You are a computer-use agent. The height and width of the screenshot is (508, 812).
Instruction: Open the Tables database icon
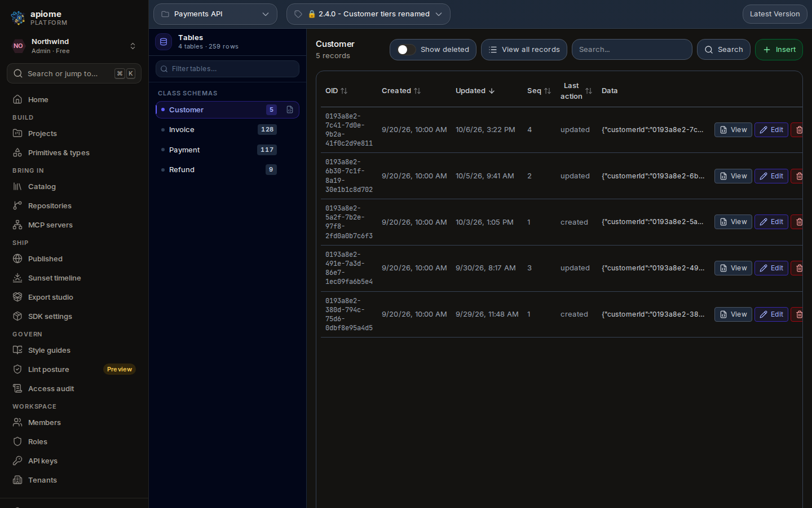point(164,42)
